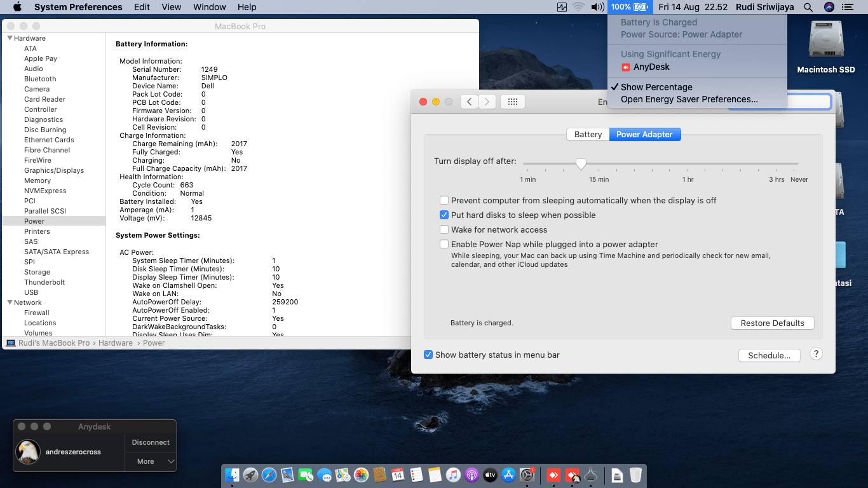
Task: Open the Apple menu
Action: tap(17, 7)
